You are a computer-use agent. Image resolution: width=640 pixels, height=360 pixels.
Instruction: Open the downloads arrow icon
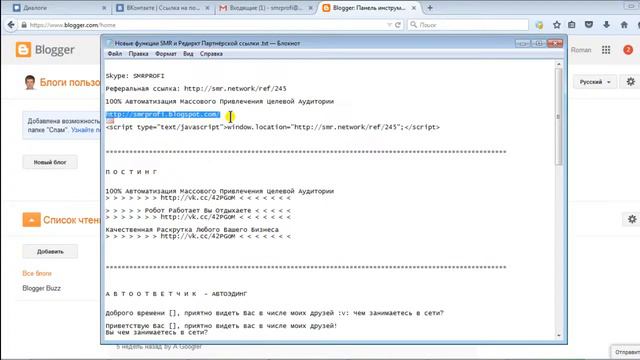[607, 25]
